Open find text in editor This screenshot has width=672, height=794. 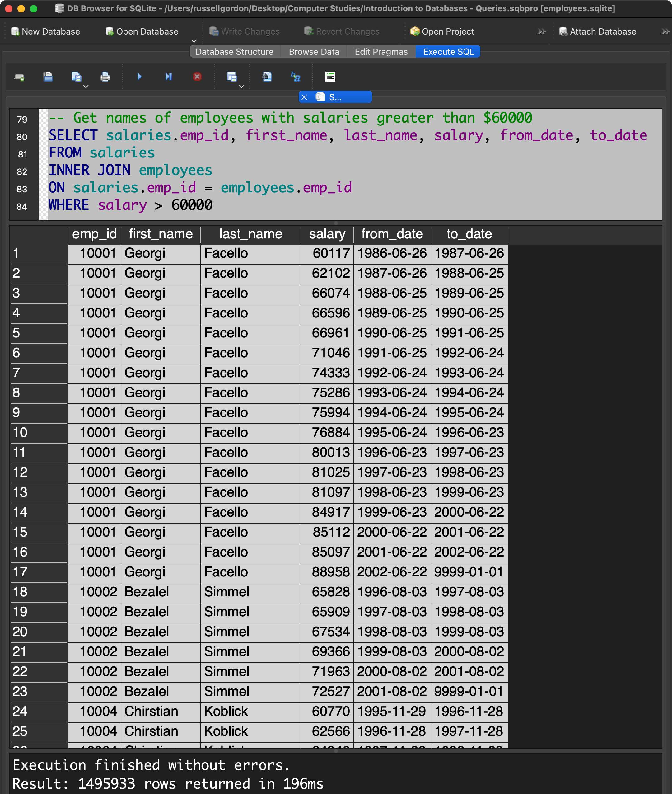pos(267,77)
